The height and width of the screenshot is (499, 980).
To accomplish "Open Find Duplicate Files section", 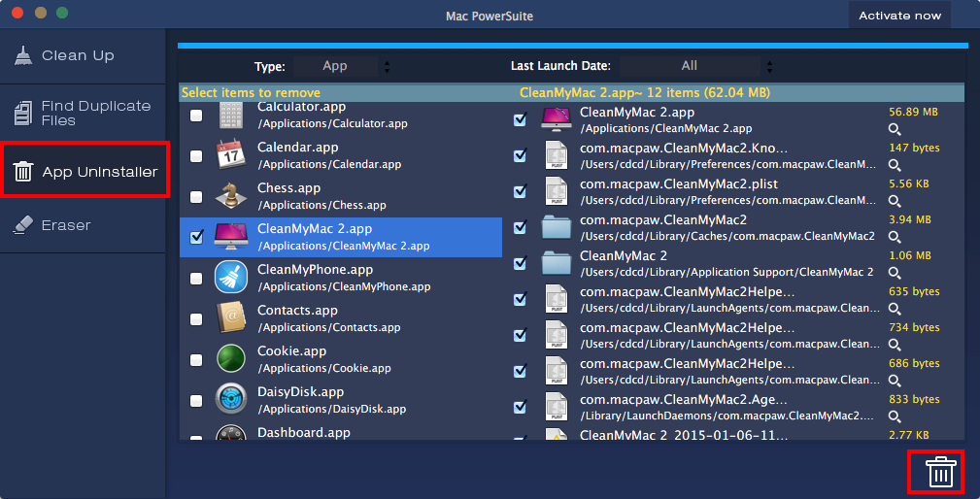I will [83, 113].
